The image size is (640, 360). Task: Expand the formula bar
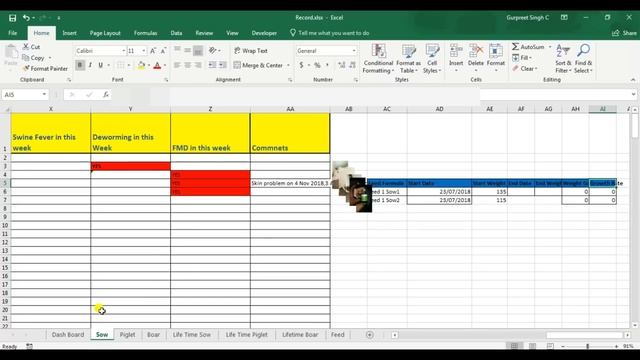click(x=633, y=94)
